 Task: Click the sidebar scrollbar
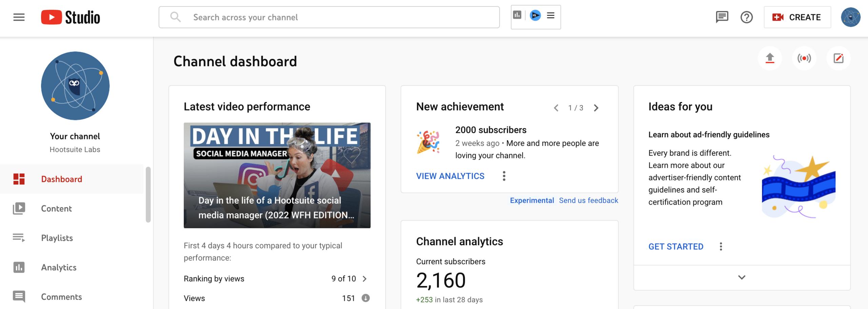click(148, 195)
